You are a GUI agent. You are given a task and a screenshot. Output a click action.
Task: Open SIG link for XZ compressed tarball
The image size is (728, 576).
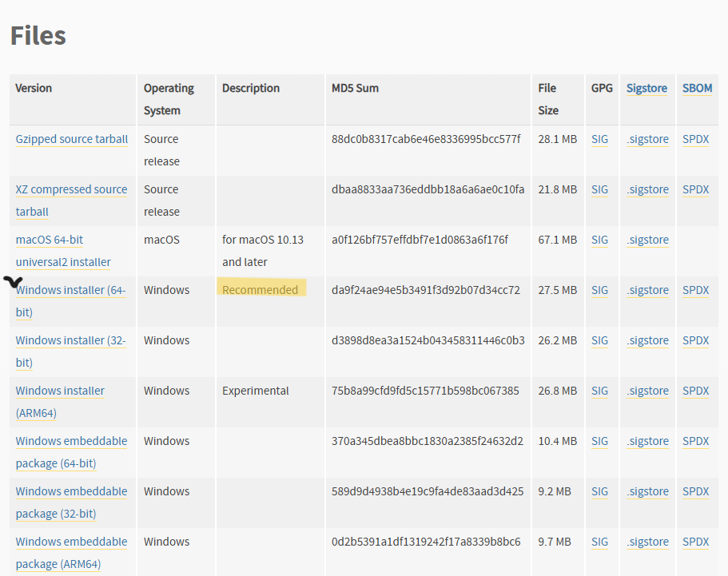(599, 189)
